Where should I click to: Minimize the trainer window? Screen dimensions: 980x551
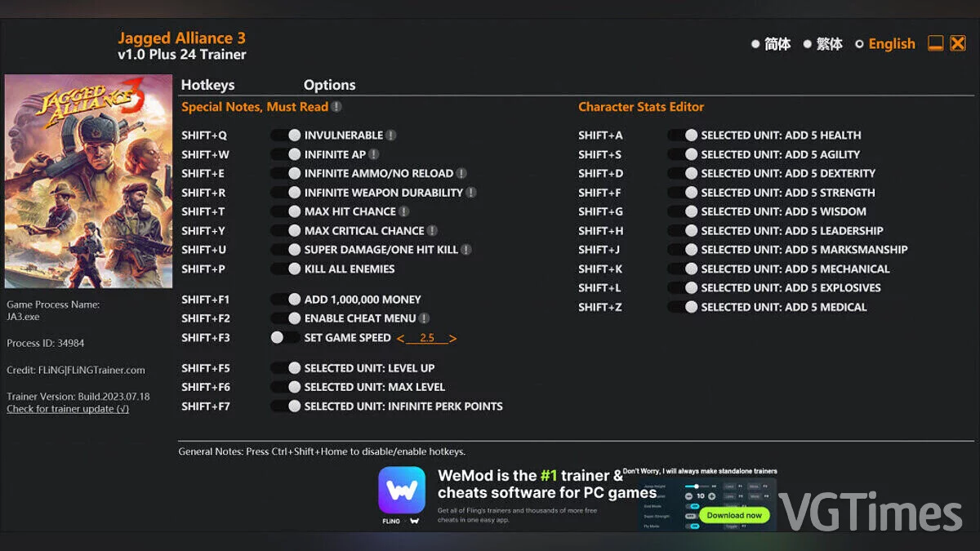936,44
